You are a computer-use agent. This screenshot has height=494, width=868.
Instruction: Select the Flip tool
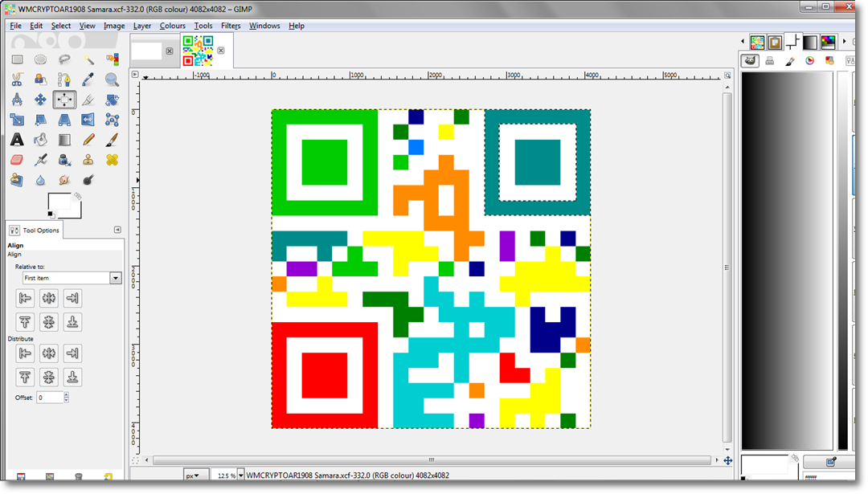(88, 120)
